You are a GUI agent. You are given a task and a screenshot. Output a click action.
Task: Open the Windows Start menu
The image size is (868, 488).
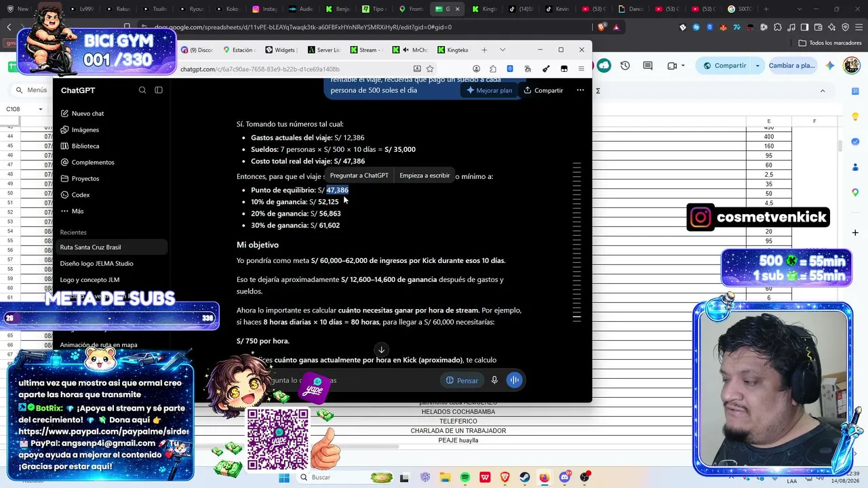click(284, 478)
